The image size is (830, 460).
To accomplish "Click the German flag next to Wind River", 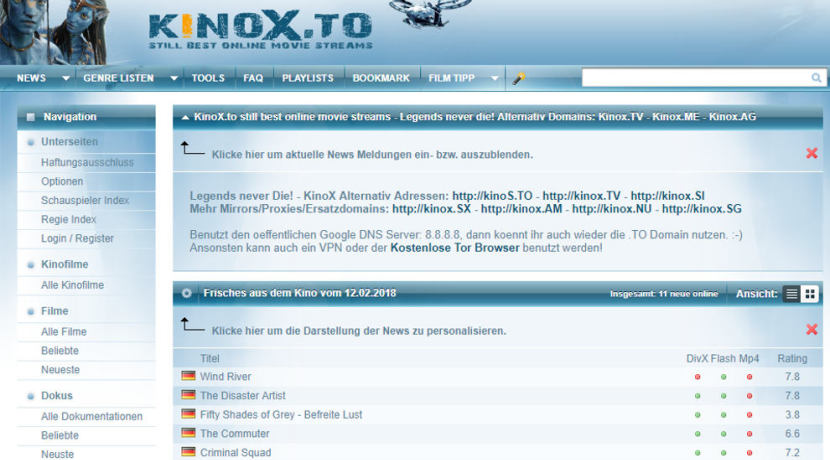I will pos(188,376).
